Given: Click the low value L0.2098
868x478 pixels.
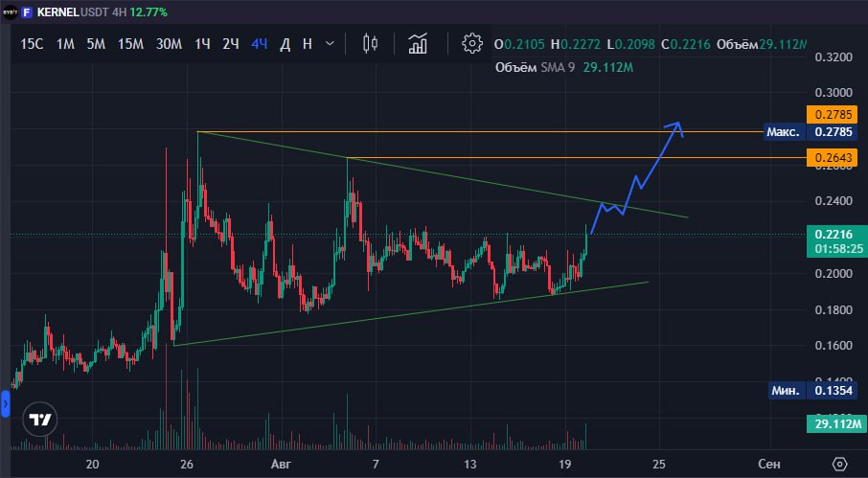Looking at the screenshot, I should click(x=631, y=44).
